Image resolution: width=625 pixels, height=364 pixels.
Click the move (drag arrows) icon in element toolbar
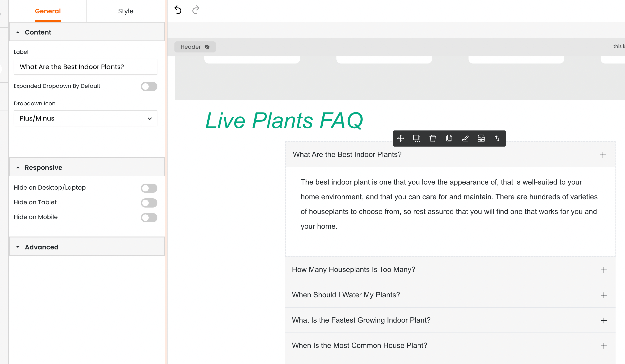tap(401, 138)
